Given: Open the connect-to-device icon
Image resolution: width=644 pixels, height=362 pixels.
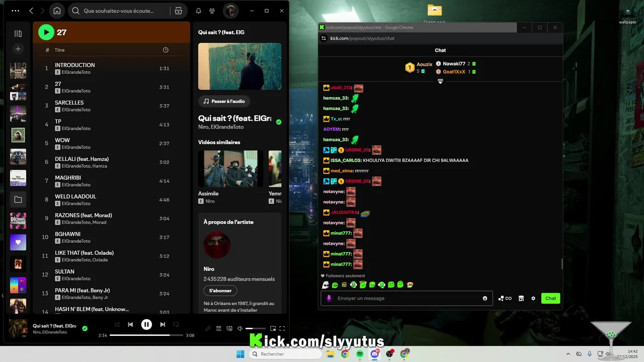Looking at the screenshot, I should 229,328.
